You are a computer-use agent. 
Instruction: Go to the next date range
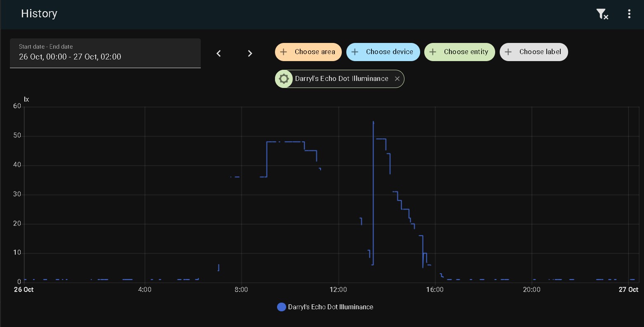250,53
